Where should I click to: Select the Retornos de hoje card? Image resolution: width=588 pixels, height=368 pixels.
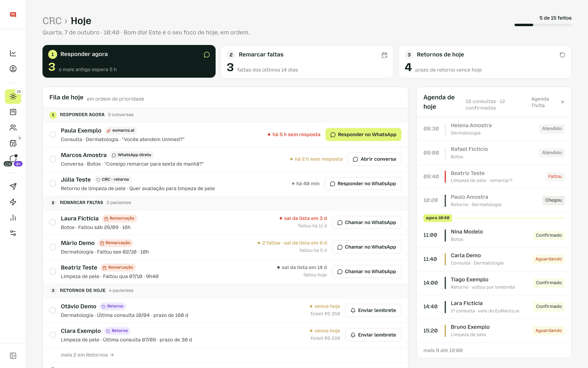(x=485, y=62)
